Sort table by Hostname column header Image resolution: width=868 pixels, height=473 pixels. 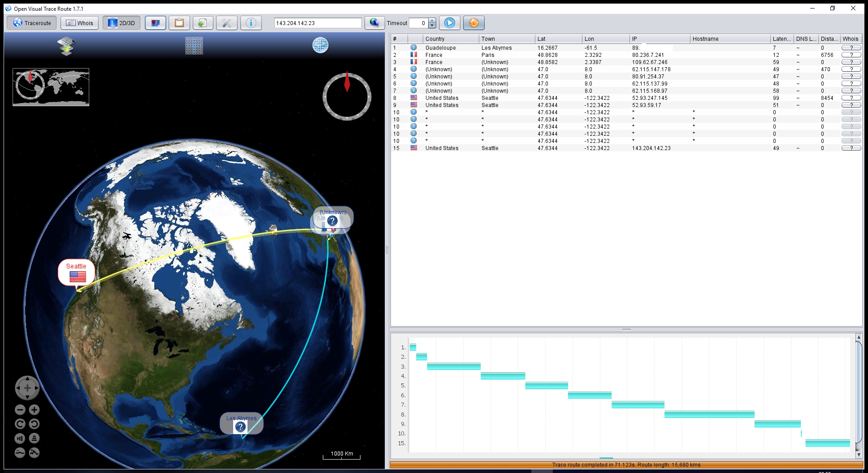[730, 39]
